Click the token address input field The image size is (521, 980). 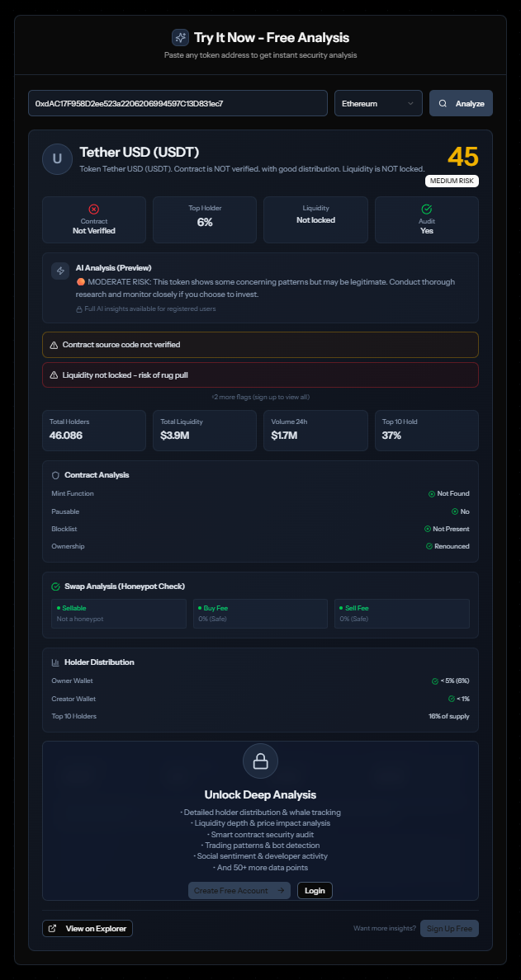pyautogui.click(x=178, y=104)
